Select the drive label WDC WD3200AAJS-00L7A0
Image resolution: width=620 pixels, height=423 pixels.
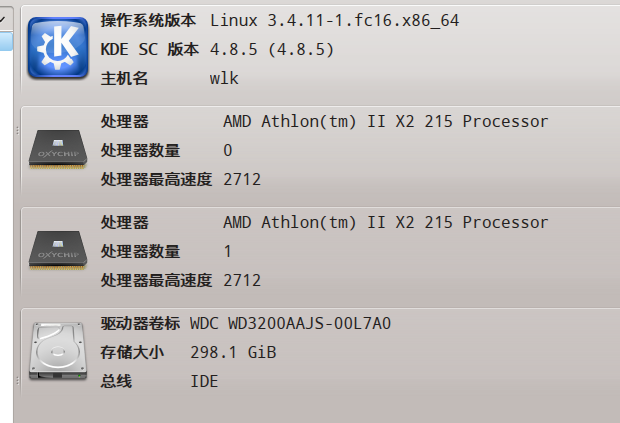pos(291,323)
